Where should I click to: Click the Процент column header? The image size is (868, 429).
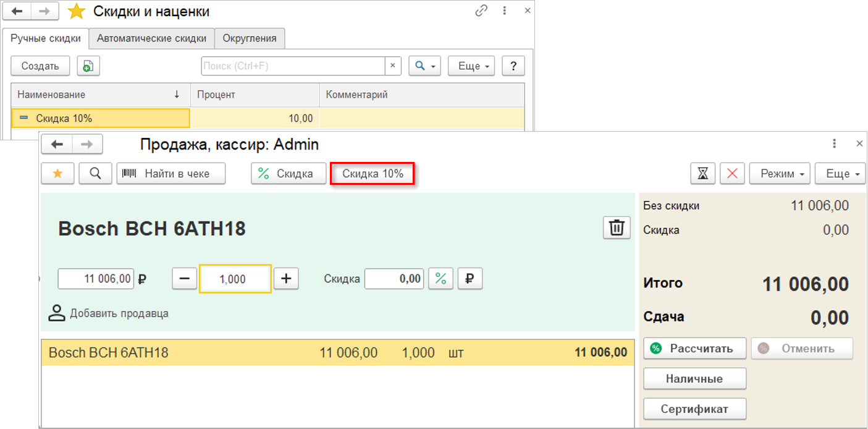point(255,95)
